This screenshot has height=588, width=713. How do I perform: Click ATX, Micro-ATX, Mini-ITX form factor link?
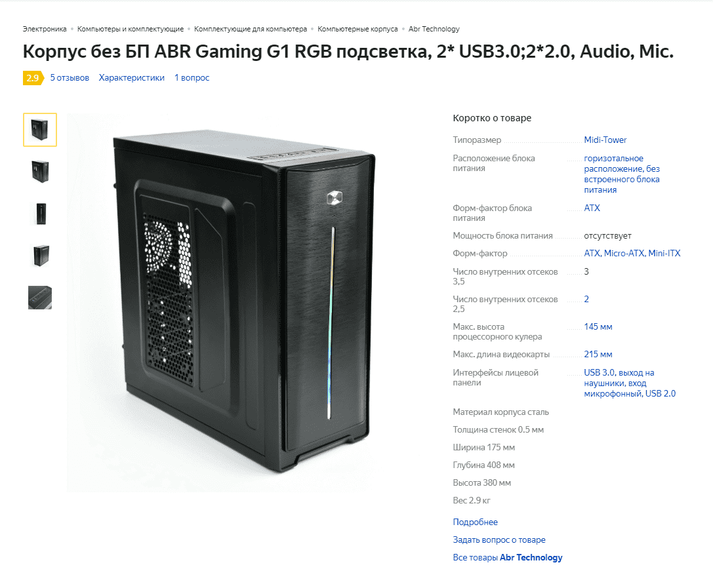(632, 253)
